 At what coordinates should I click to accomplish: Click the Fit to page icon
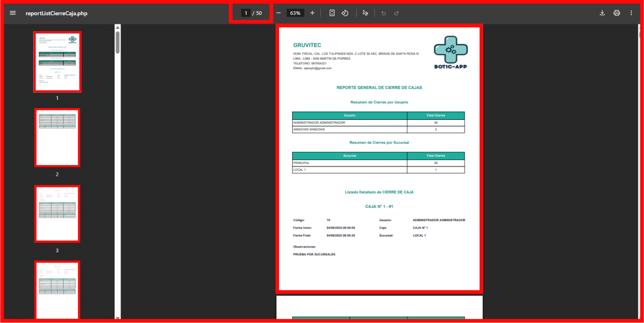pos(332,13)
